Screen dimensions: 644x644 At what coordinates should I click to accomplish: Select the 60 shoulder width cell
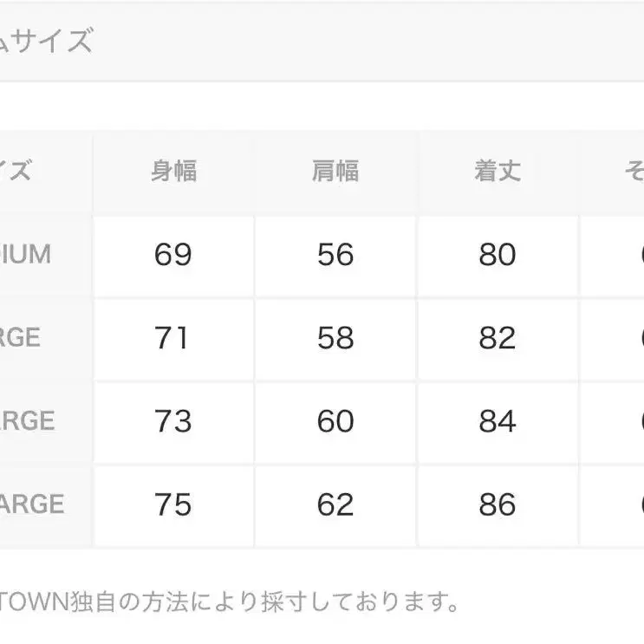(x=335, y=421)
